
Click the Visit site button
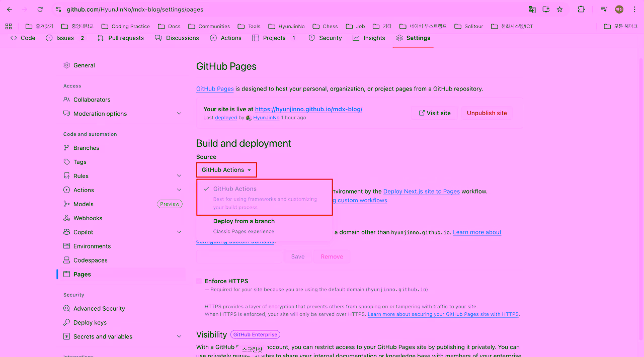tap(434, 113)
